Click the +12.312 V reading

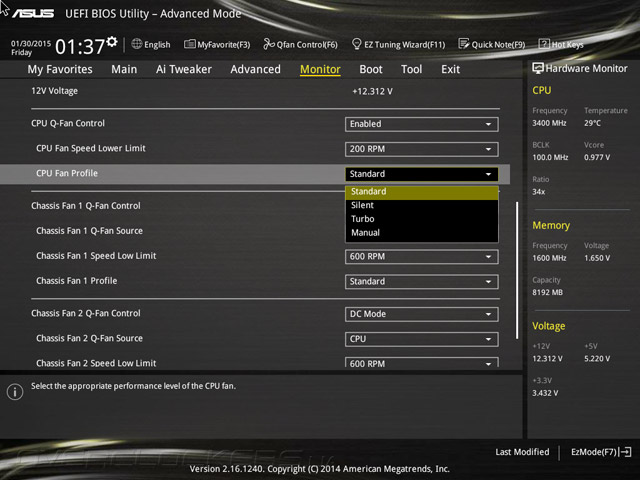(372, 91)
